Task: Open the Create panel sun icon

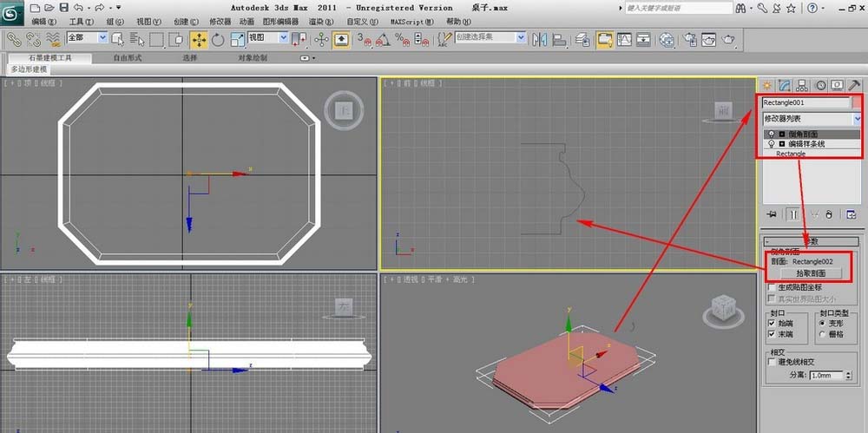Action: 766,85
